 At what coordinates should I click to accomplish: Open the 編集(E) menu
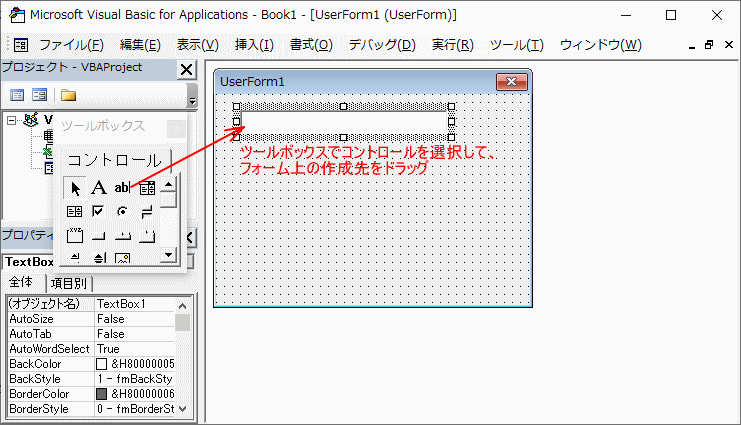pyautogui.click(x=140, y=45)
